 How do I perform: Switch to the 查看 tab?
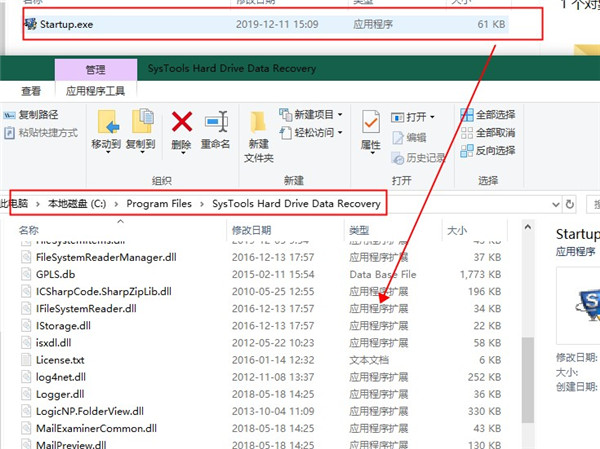31,91
